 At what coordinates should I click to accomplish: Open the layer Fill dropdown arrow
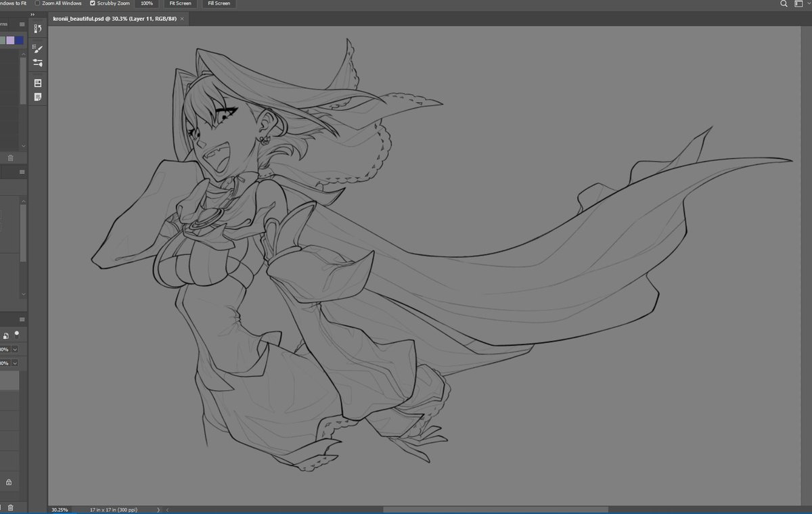click(x=15, y=363)
